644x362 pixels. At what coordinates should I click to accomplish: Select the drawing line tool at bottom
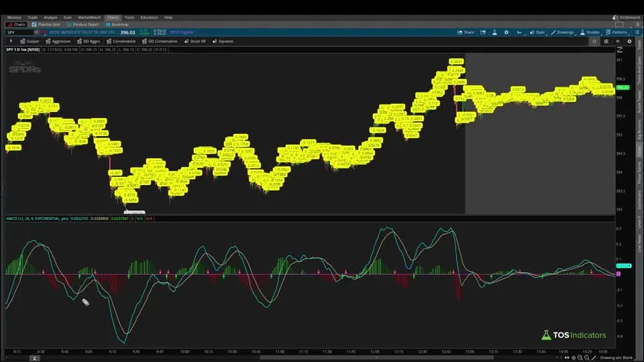pos(593,358)
